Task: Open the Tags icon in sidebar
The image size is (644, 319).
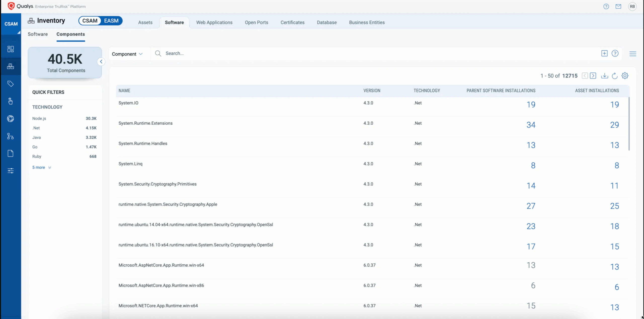Action: (11, 84)
